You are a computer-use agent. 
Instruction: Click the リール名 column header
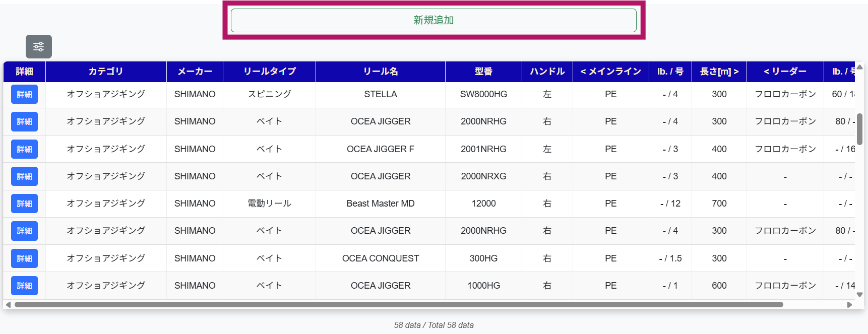click(x=381, y=72)
